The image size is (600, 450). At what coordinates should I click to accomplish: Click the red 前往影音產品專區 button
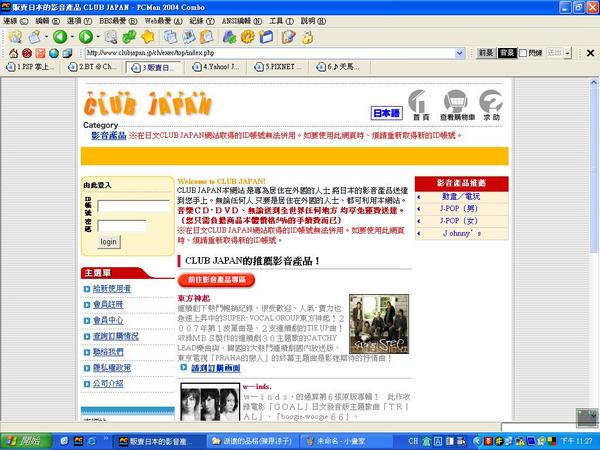[x=216, y=280]
